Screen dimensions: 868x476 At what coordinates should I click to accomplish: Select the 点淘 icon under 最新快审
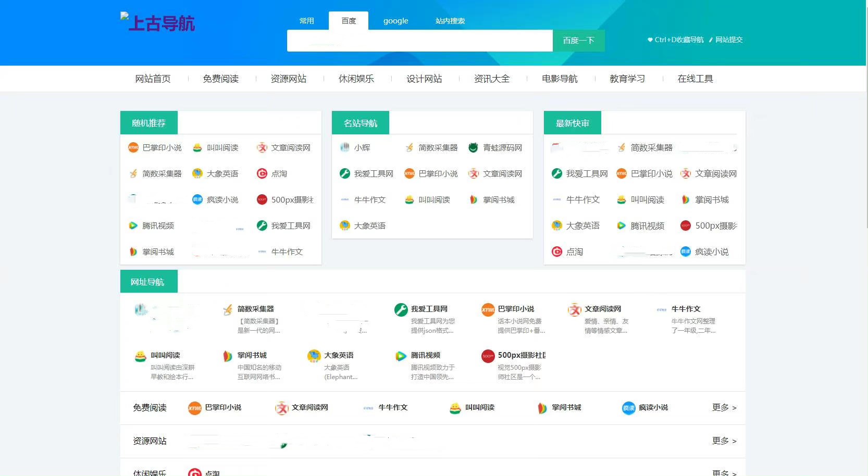(x=556, y=252)
